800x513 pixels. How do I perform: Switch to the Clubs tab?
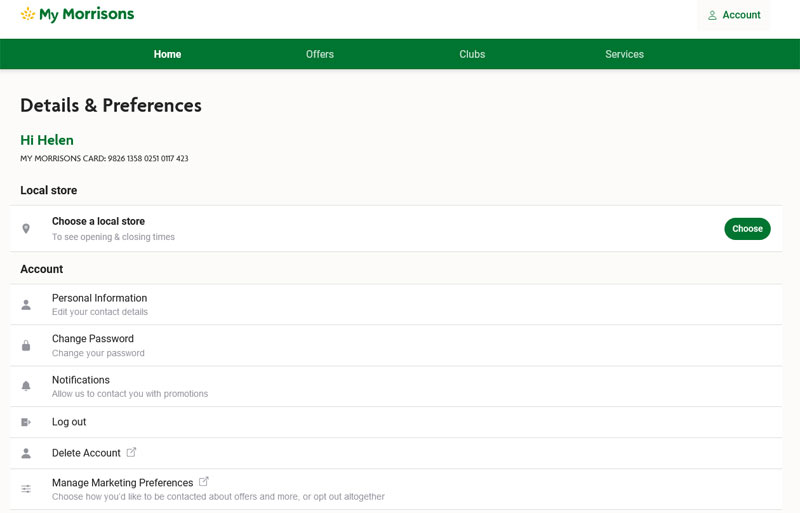tap(472, 54)
